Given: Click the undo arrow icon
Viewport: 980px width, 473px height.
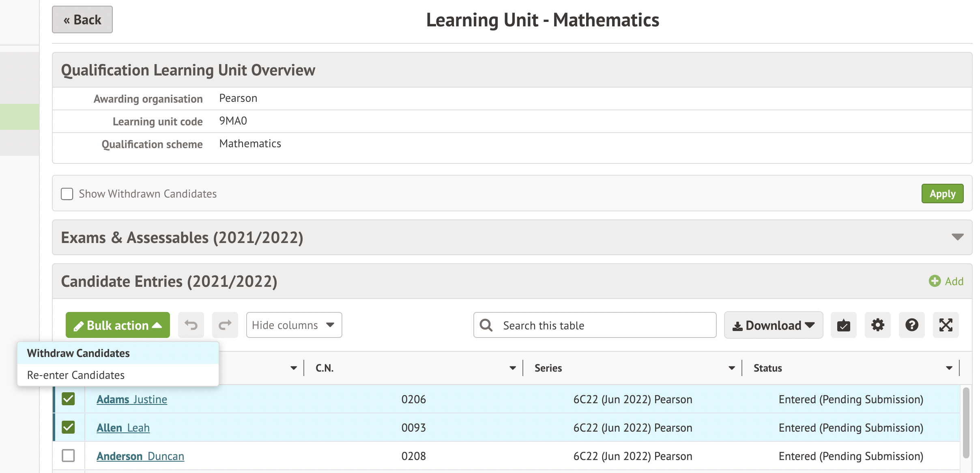Looking at the screenshot, I should coord(191,325).
